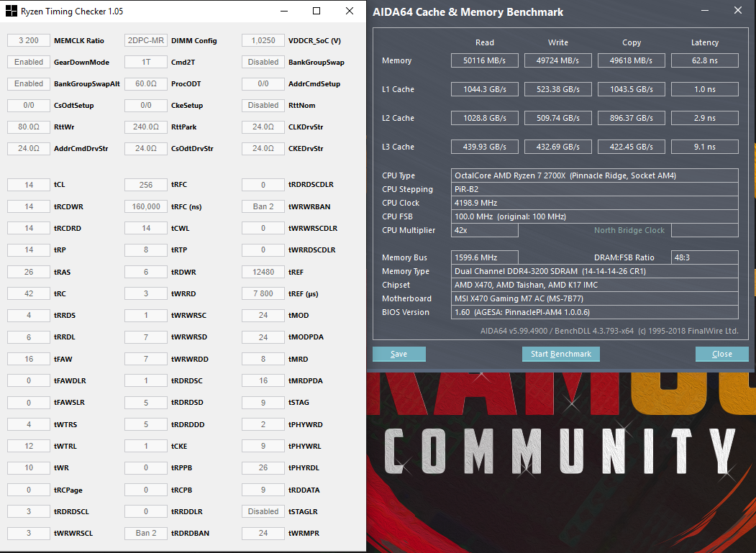
Task: Click the tWRWRBAN Ban 2 field
Action: tap(263, 206)
